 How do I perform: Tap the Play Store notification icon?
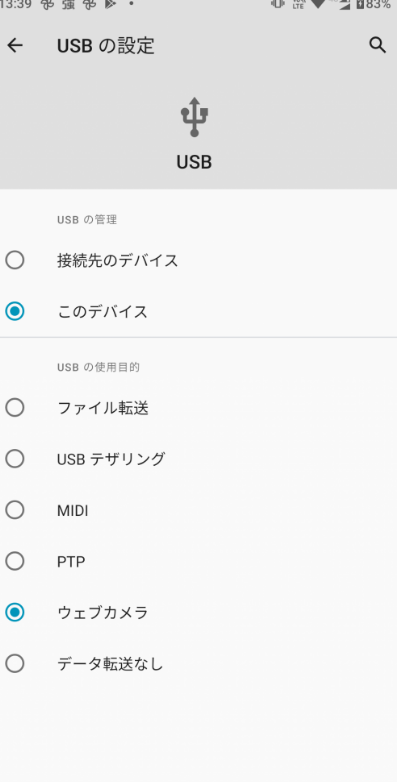click(110, 4)
